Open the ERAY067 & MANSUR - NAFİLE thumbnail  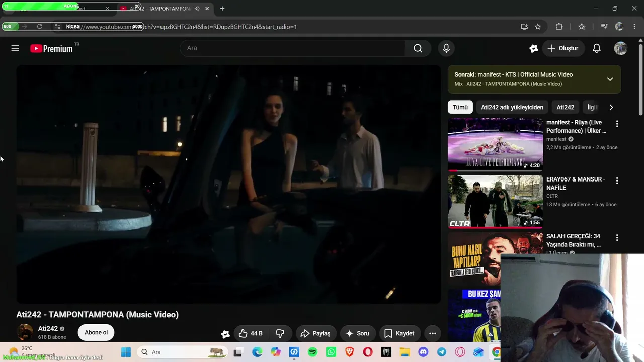point(496,201)
